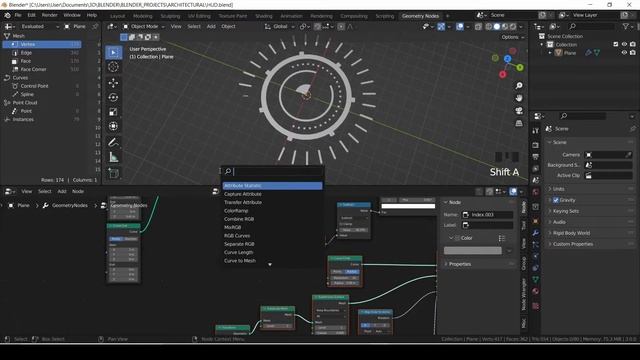Click the Z axis on navigation gizmo
This screenshot has width=640, height=360.
[x=507, y=59]
